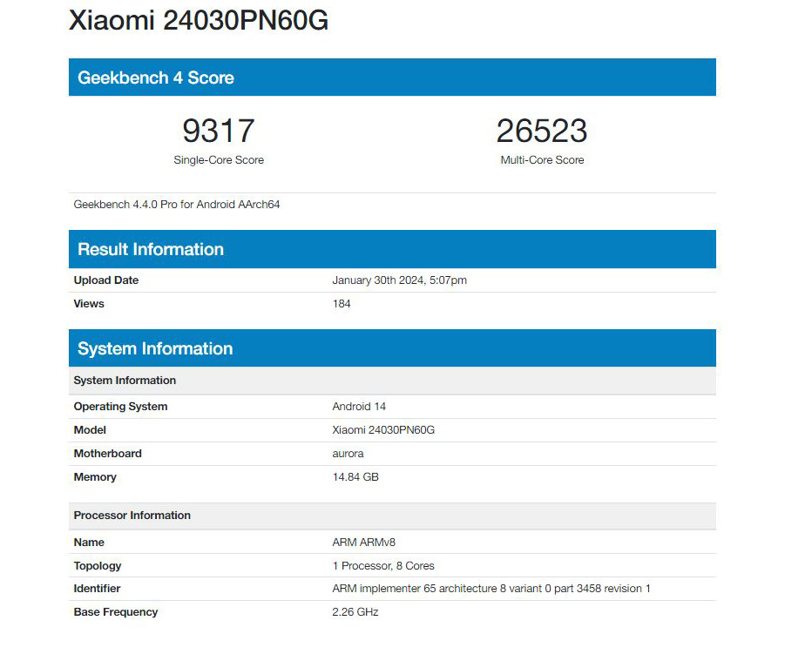
Task: Click the Model value Xiaomi 24030PN60G
Action: [x=383, y=430]
